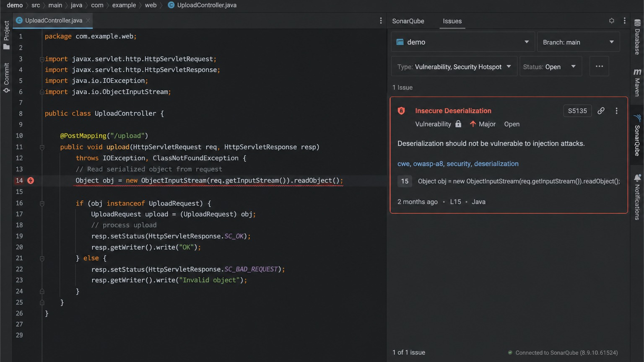Copy issue permalink link icon
The height and width of the screenshot is (362, 644).
pos(601,111)
